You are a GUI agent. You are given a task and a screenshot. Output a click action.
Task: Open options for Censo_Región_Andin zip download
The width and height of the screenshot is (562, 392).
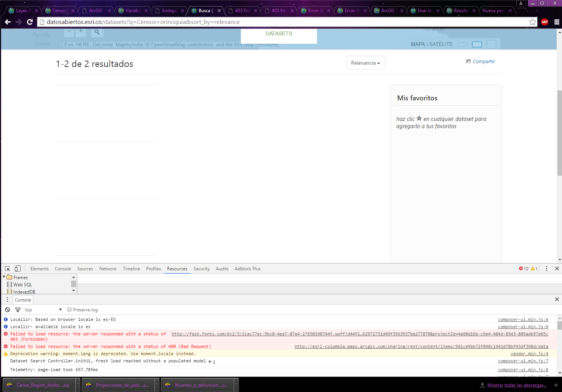point(78,385)
